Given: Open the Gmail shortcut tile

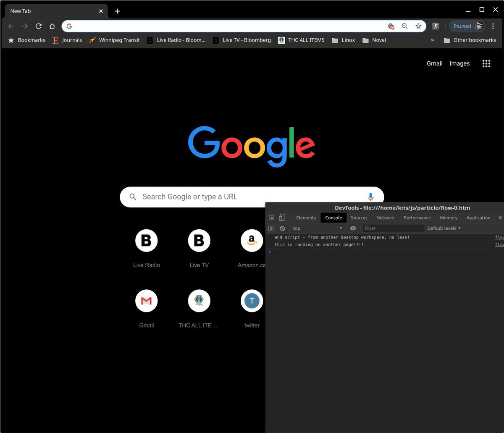Looking at the screenshot, I should (x=146, y=308).
